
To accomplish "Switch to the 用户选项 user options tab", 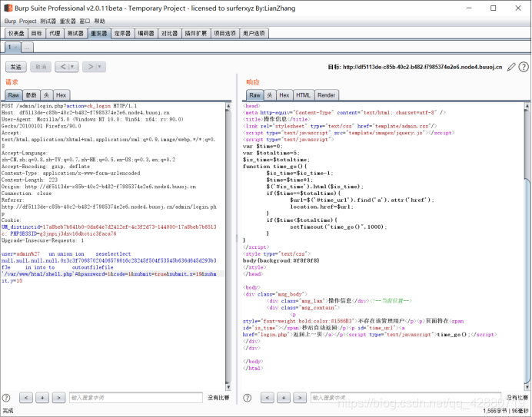I will 254,33.
